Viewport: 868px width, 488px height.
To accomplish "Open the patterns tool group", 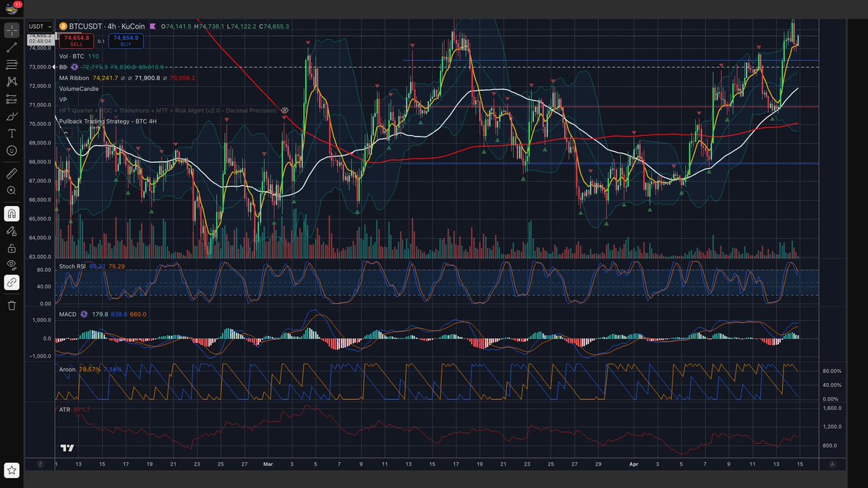I will coord(12,82).
